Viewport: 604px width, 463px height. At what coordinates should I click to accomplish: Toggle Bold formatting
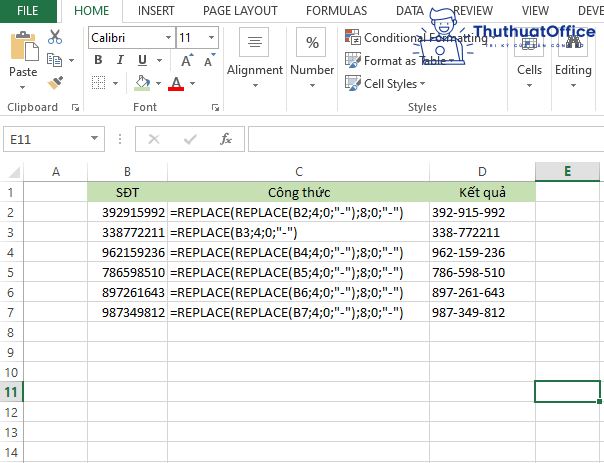click(x=98, y=60)
